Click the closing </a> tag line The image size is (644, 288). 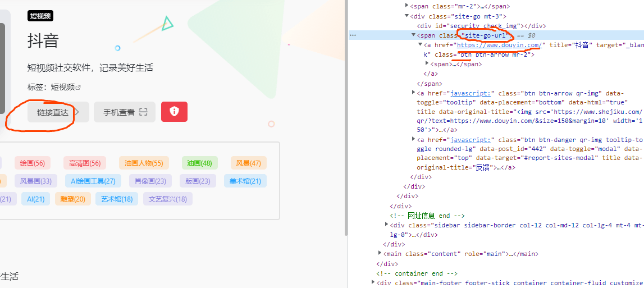(431, 74)
